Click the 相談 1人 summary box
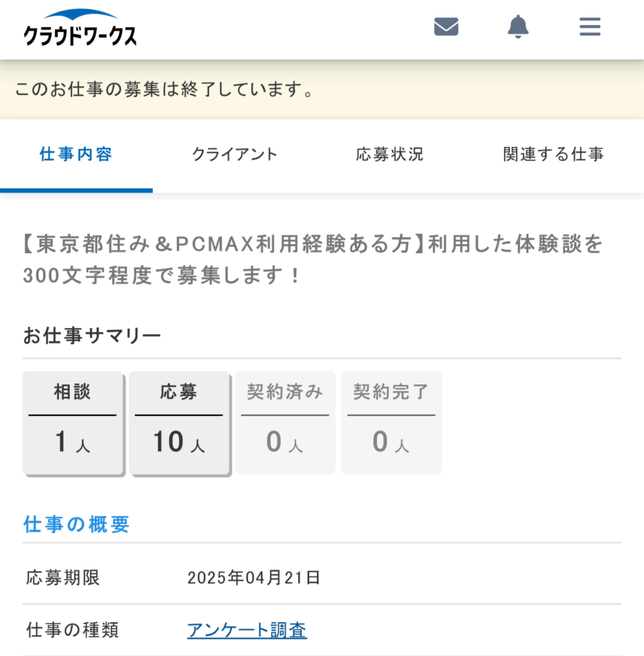Image resolution: width=644 pixels, height=656 pixels. [x=73, y=423]
